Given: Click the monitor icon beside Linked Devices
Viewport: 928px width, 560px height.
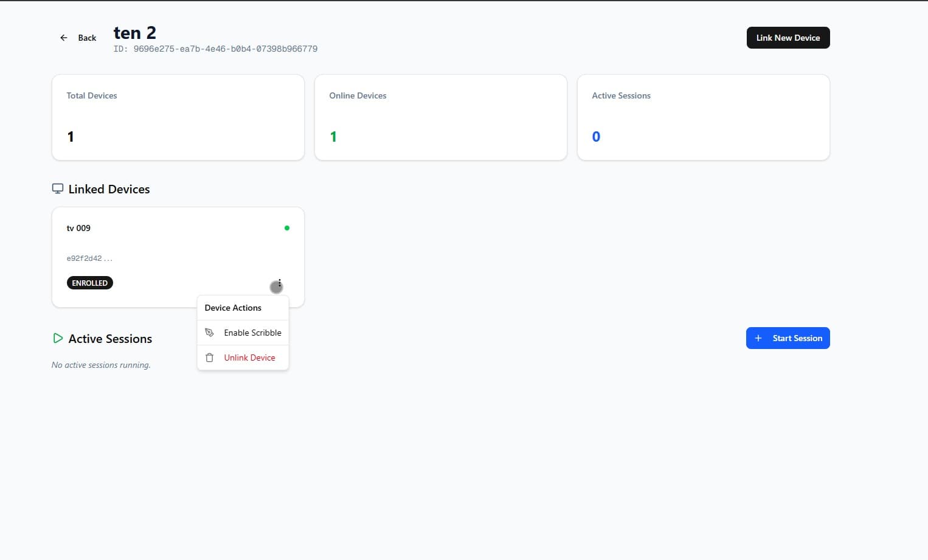Looking at the screenshot, I should click(x=57, y=188).
